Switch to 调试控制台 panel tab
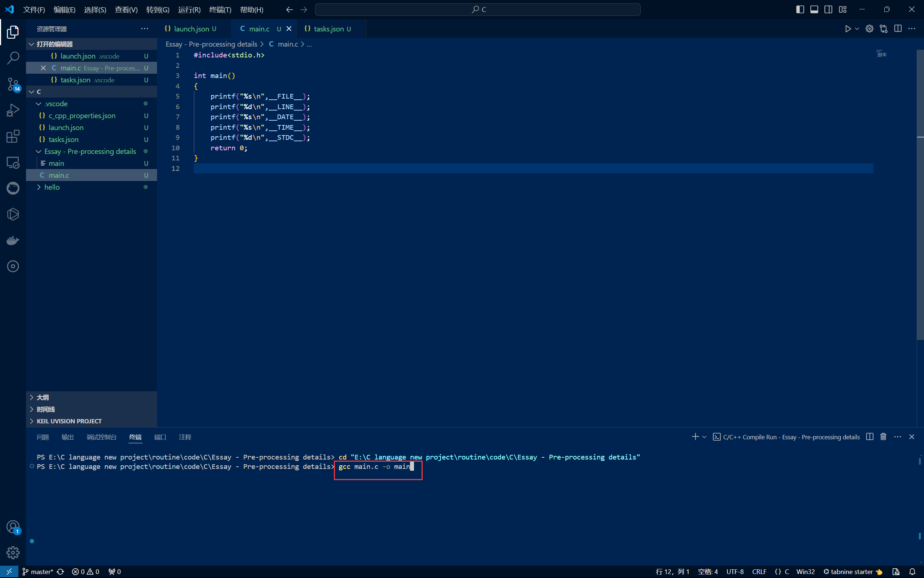Screen dimensions: 924x578 (x=101, y=437)
